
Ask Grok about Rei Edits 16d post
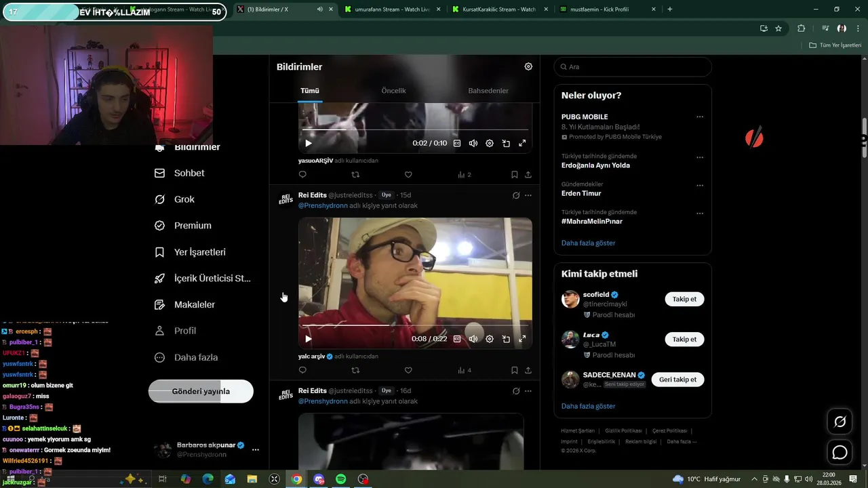[516, 391]
